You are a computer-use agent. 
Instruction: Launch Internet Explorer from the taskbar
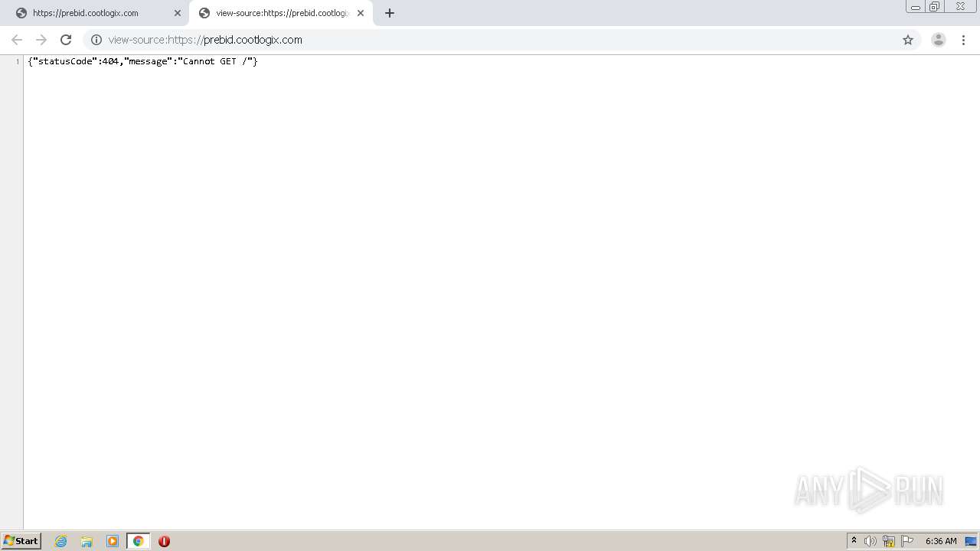coord(61,541)
